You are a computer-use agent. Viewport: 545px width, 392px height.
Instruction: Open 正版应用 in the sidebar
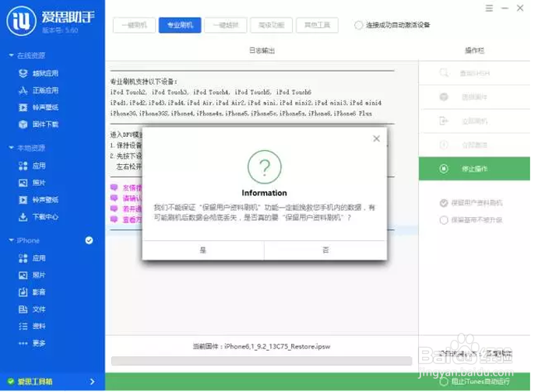tap(38, 91)
